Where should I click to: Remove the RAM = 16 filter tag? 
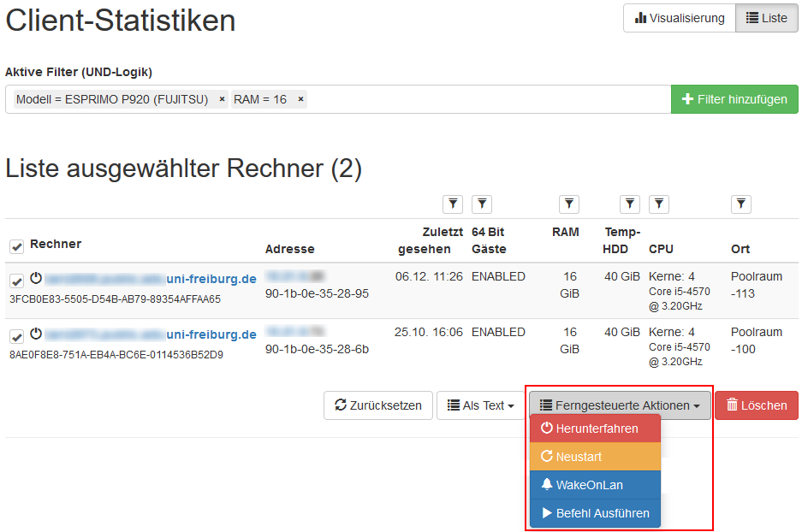click(x=300, y=99)
